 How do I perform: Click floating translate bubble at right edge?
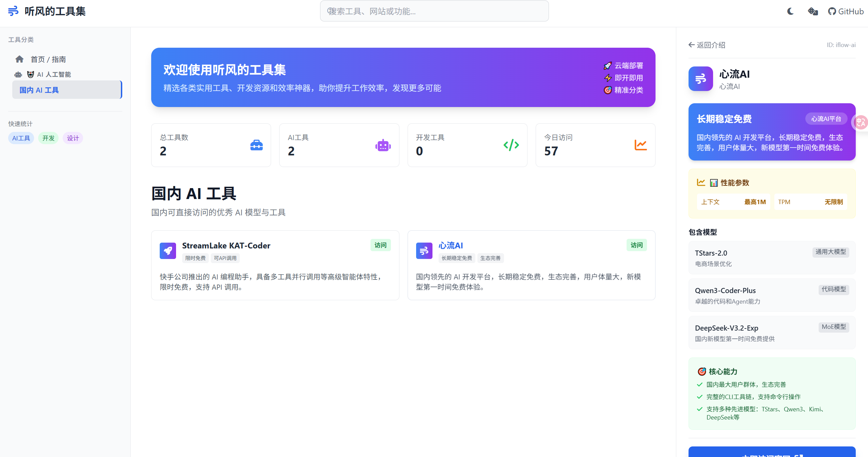[861, 123]
